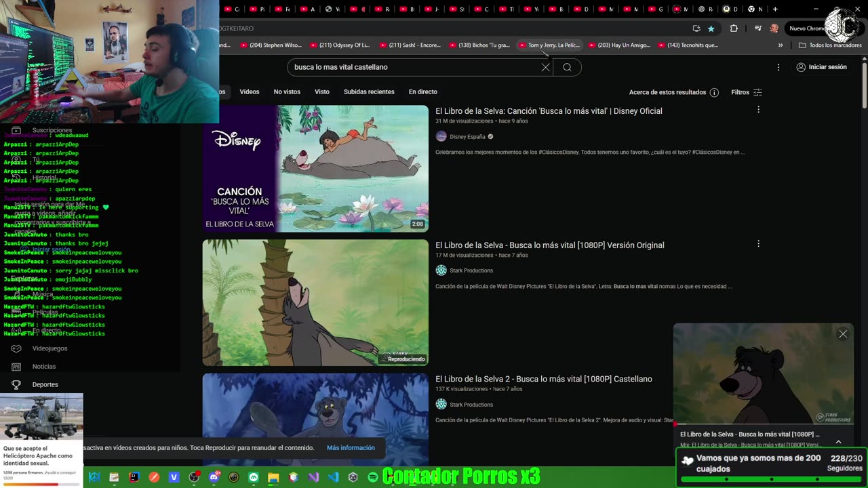Open File Explorer folder on taskbar
The width and height of the screenshot is (868, 488).
coord(273,477)
